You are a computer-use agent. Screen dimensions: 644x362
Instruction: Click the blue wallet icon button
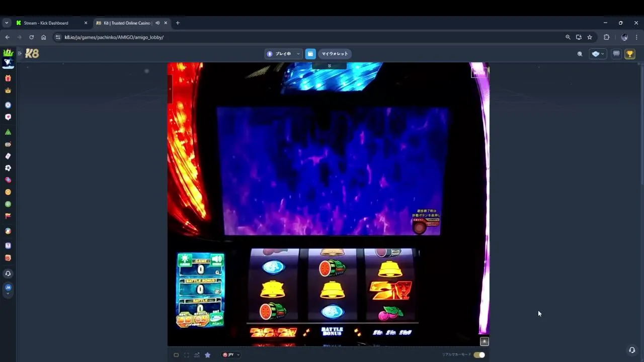point(310,54)
